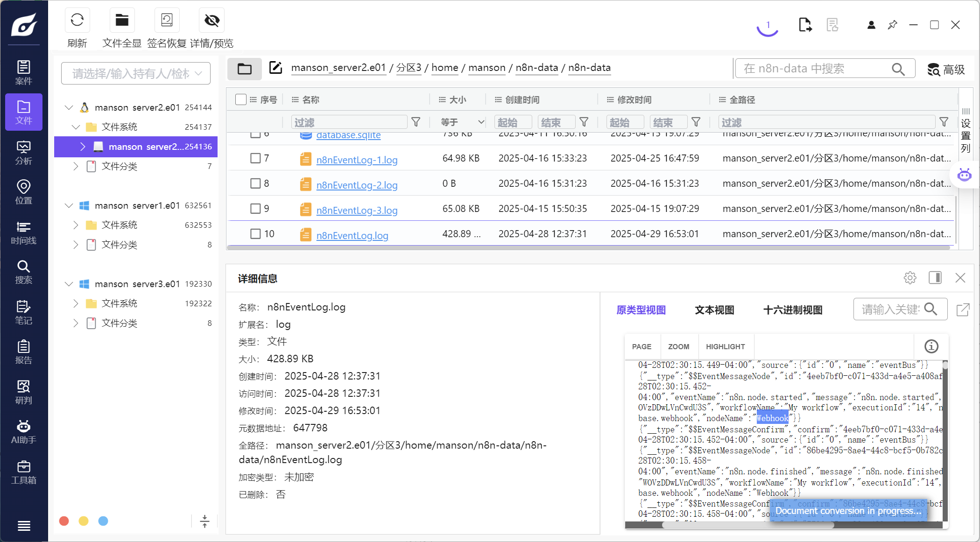
Task: Switch to the 十六进制视图 tab
Action: [x=792, y=310]
